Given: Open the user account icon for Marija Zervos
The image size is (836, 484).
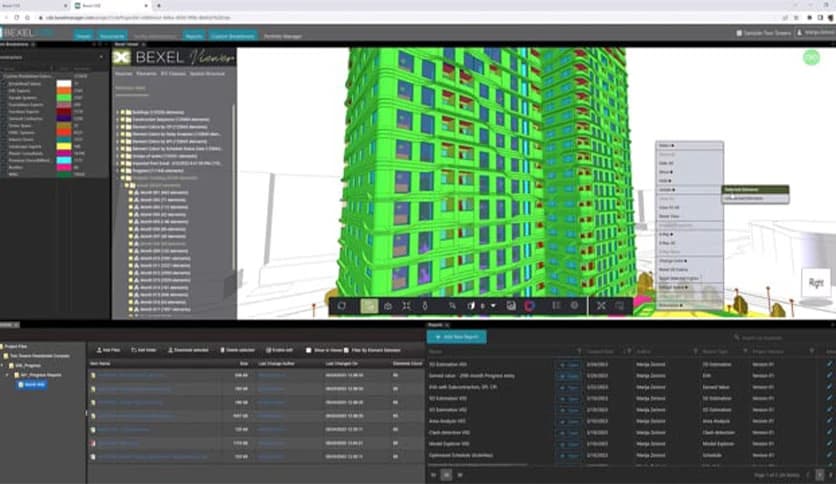Looking at the screenshot, I should tap(800, 33).
